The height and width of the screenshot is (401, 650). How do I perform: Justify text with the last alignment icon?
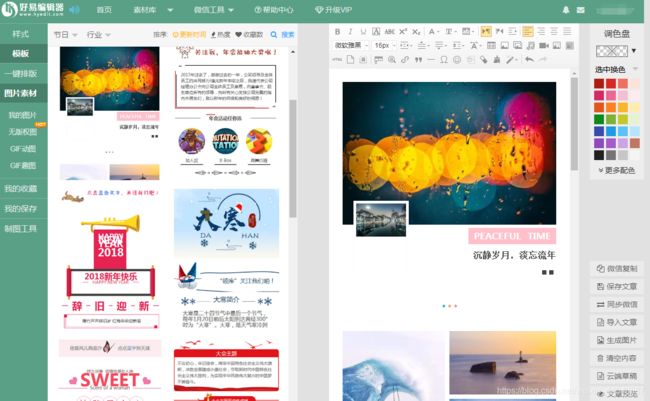pyautogui.click(x=568, y=32)
